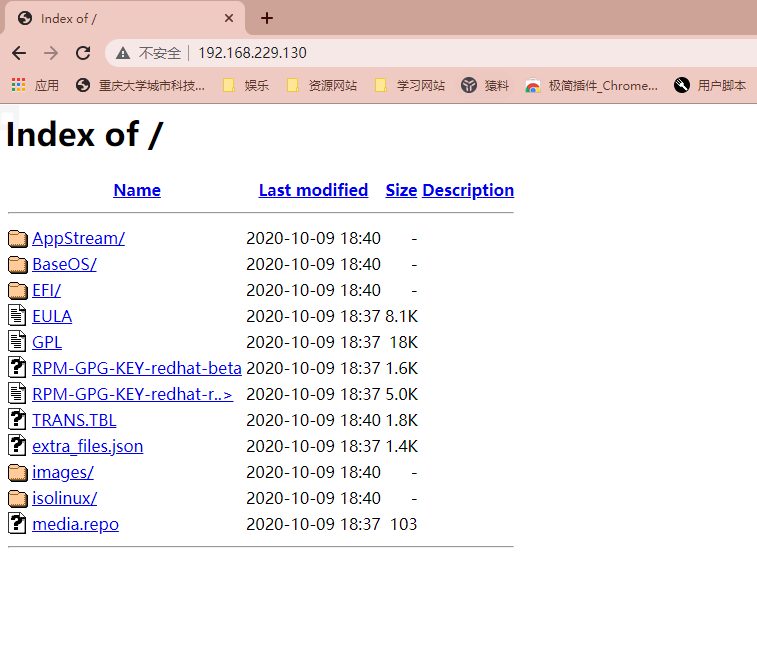This screenshot has width=757, height=658.
Task: Click unknown-file icon beside media.repo
Action: click(x=17, y=524)
